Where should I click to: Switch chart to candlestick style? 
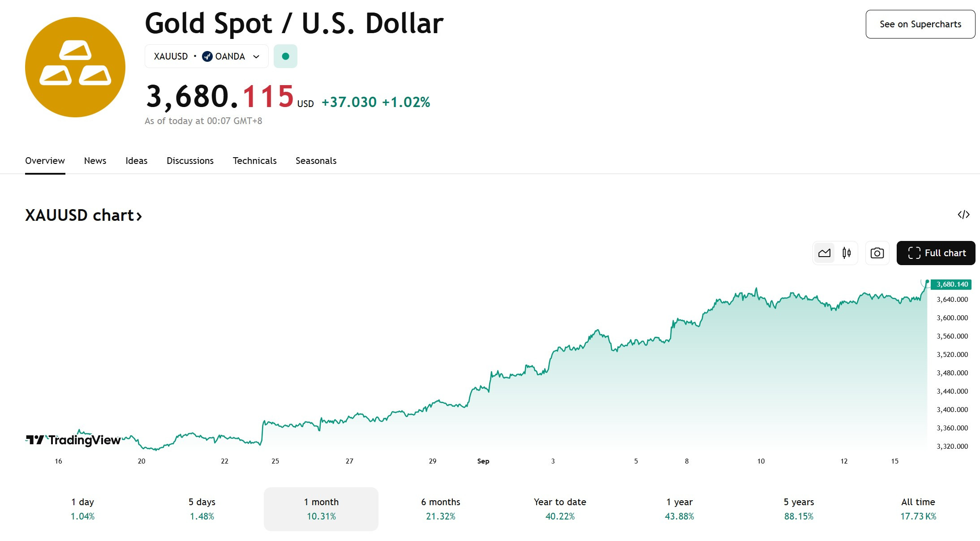[x=847, y=253]
